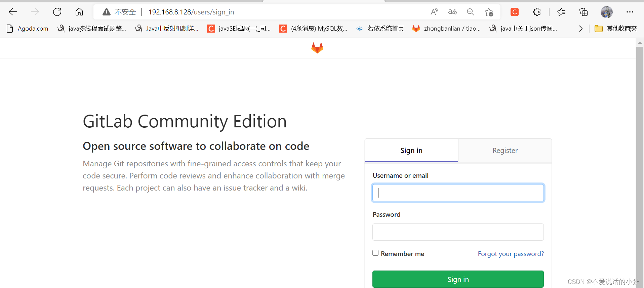Activate the Read aloud icon

pos(434,12)
